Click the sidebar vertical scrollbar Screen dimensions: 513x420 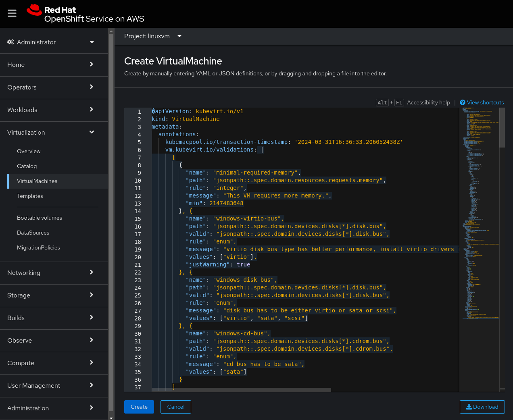(x=111, y=223)
